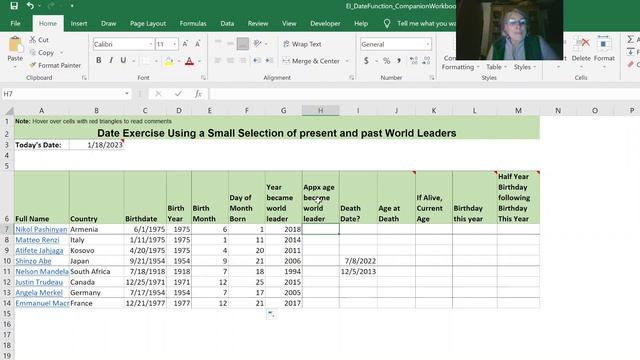Decrease font size with smaller A icon

198,44
